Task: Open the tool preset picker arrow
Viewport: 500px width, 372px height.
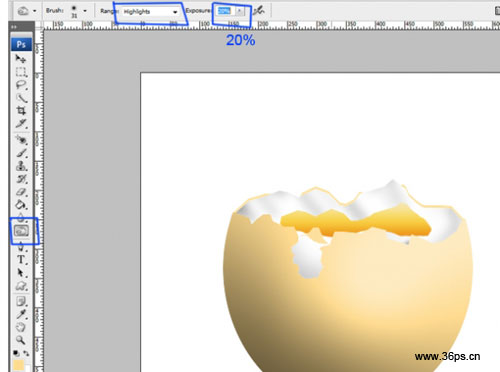Action: coord(34,11)
